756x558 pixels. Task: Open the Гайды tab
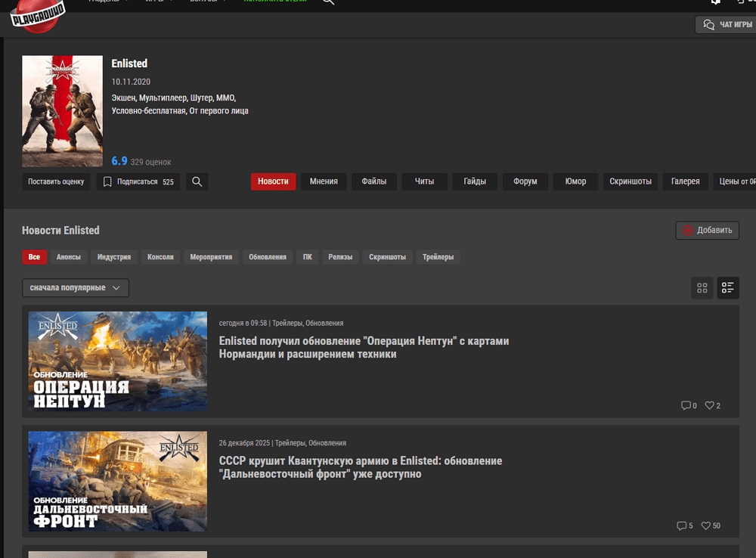click(x=475, y=181)
